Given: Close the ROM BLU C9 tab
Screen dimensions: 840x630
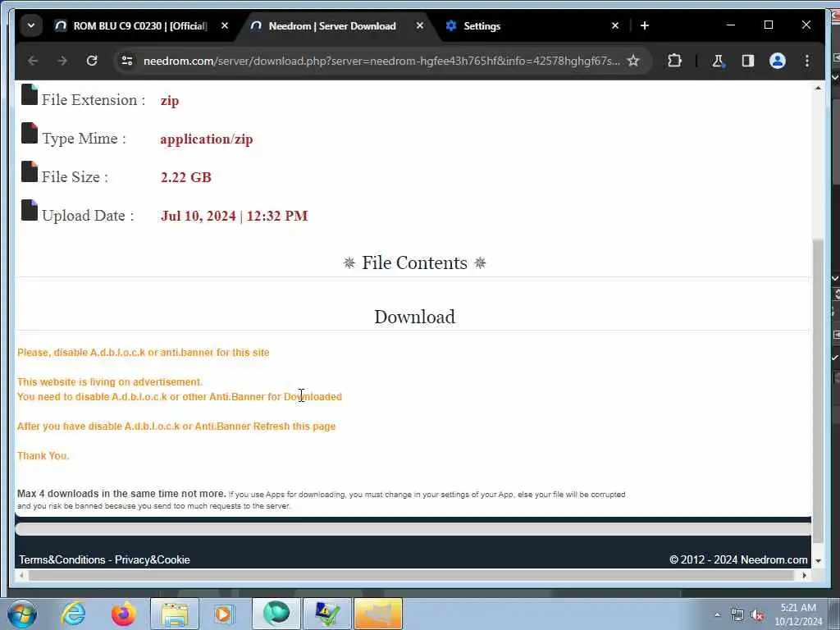Looking at the screenshot, I should 225,25.
